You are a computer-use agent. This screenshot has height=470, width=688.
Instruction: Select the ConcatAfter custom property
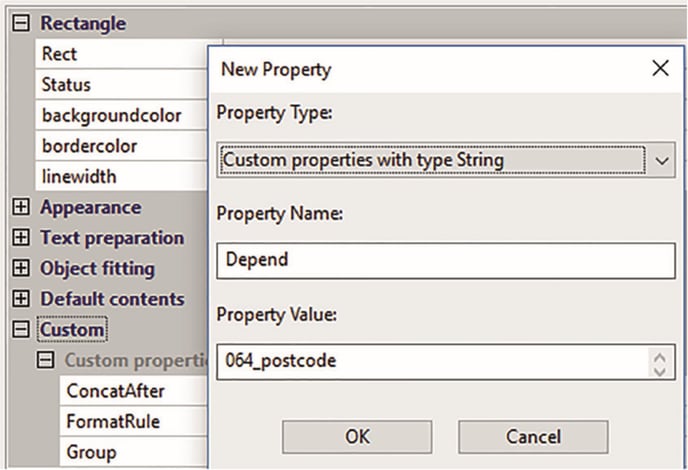pyautogui.click(x=134, y=391)
